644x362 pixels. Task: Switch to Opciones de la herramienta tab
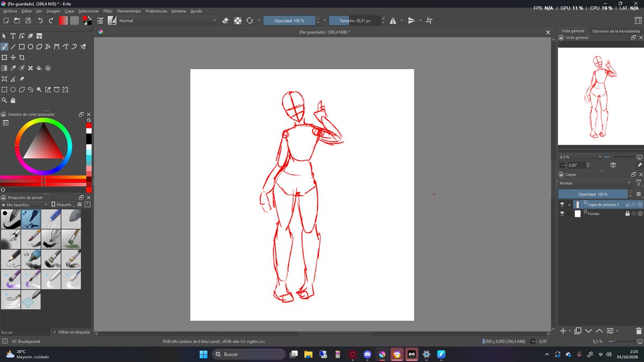[616, 31]
